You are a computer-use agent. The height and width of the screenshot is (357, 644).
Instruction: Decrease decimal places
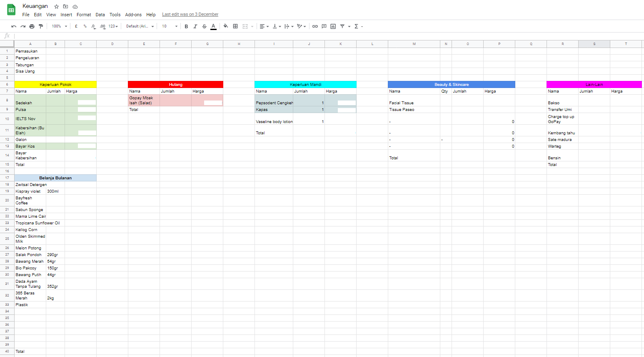pos(93,26)
